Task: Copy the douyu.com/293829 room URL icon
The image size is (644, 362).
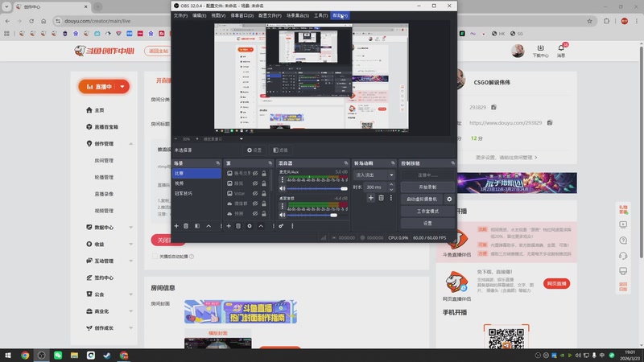Action: pyautogui.click(x=550, y=122)
